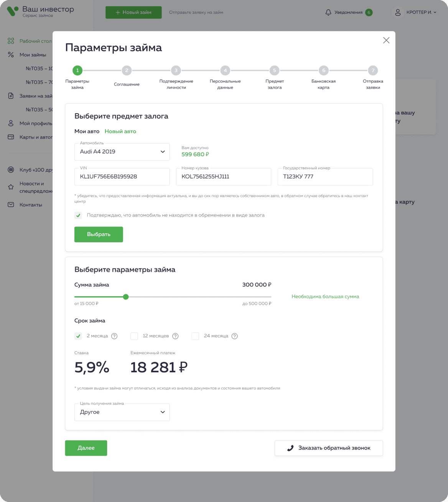
Task: Select the 24 месяца loan term checkbox
Action: pyautogui.click(x=195, y=336)
